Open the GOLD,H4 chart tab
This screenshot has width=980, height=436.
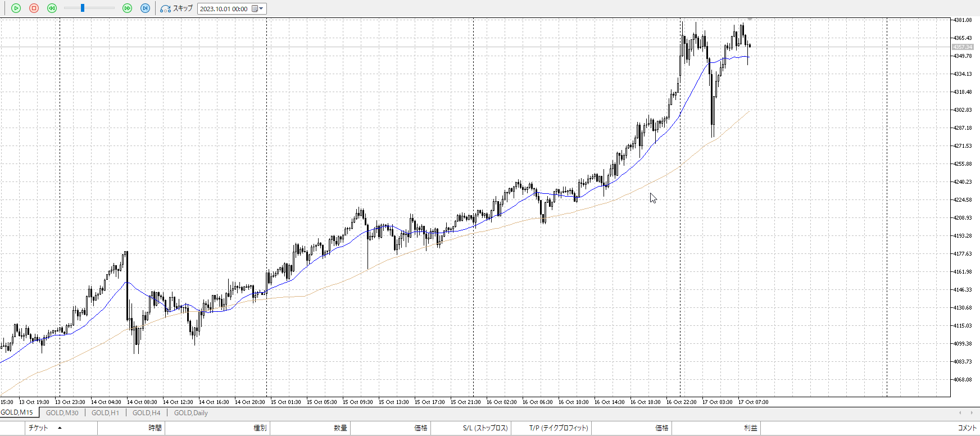click(x=146, y=413)
